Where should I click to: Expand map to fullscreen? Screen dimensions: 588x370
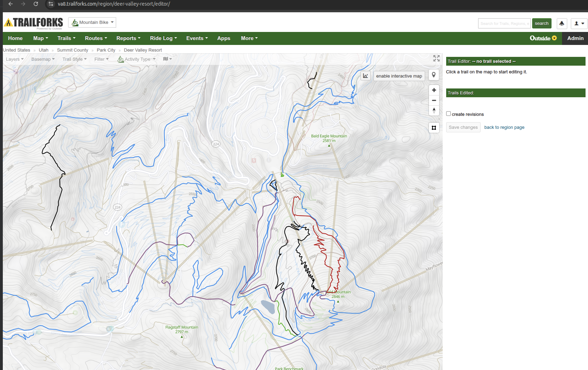(x=436, y=58)
